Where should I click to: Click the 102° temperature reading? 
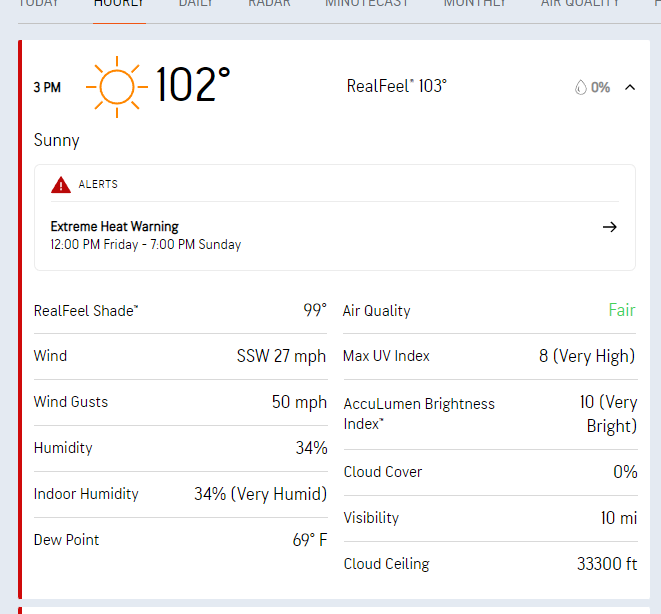point(193,85)
